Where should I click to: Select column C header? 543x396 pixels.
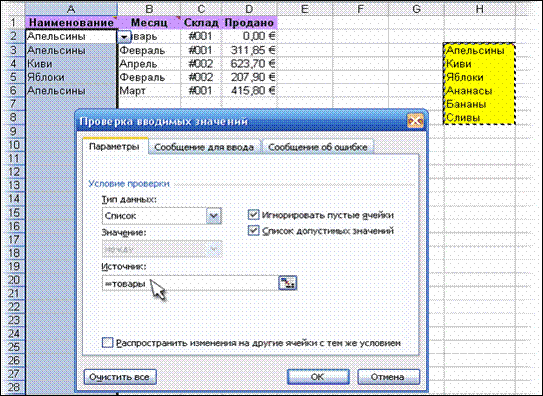(x=201, y=9)
